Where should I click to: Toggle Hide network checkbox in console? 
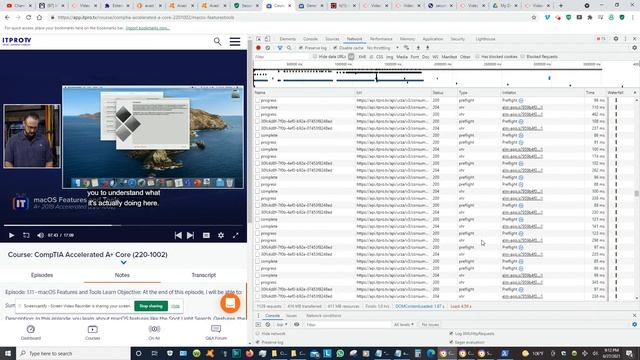(x=258, y=334)
